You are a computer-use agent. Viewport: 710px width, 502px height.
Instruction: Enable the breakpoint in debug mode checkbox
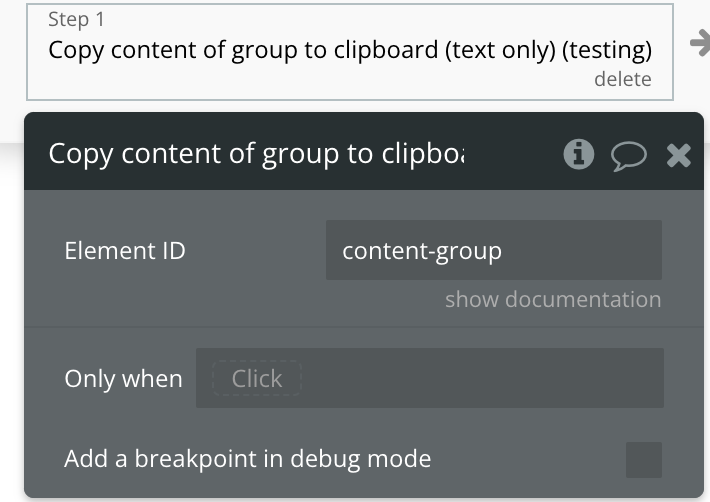point(643,459)
